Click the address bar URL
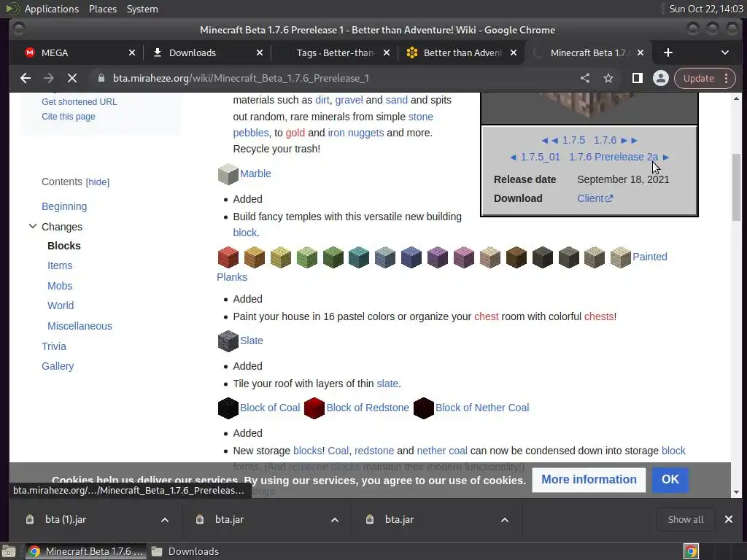Screen dimensions: 747x560 (x=241, y=78)
